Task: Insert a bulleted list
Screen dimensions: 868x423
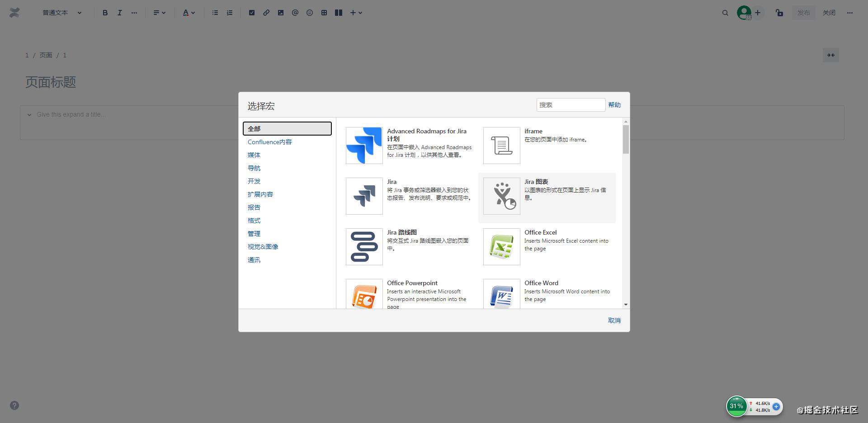Action: tap(215, 13)
